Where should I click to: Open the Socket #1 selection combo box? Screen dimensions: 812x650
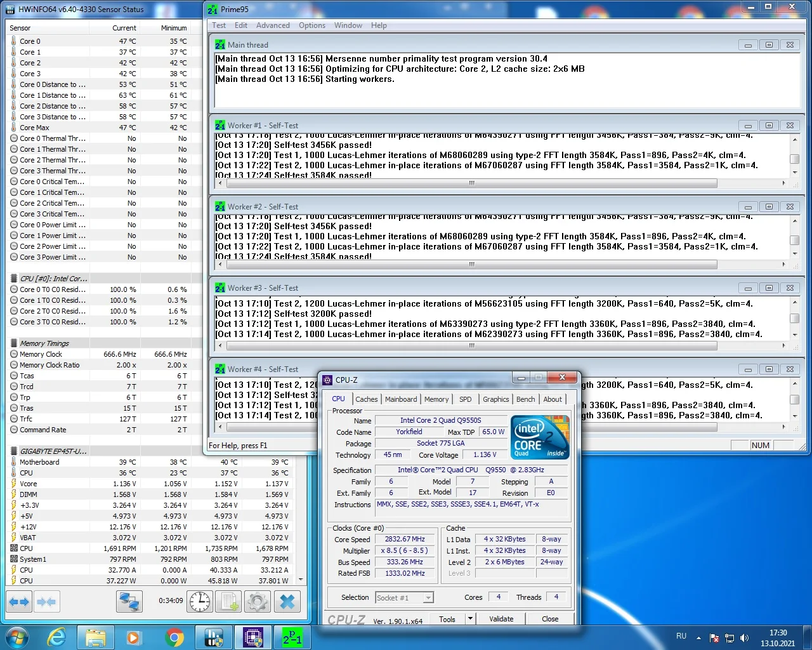click(x=403, y=597)
